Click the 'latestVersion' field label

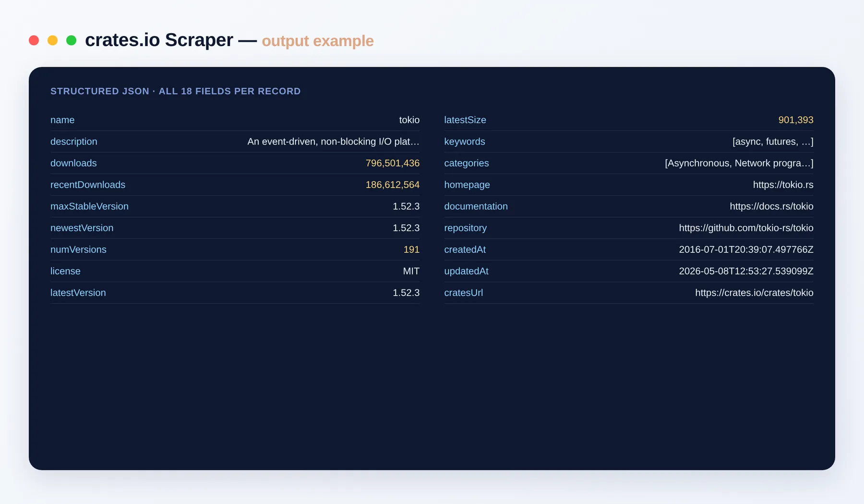tap(78, 293)
